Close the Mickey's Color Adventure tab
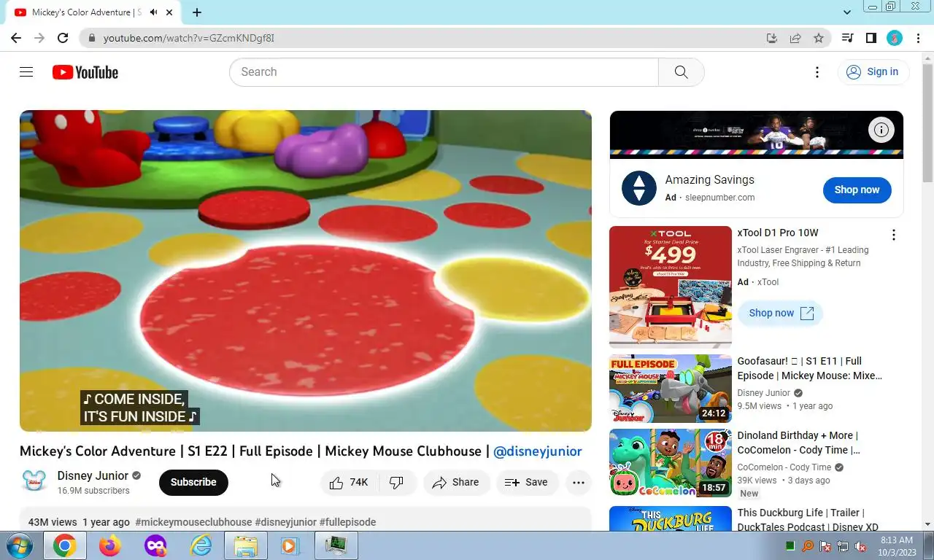 [170, 12]
